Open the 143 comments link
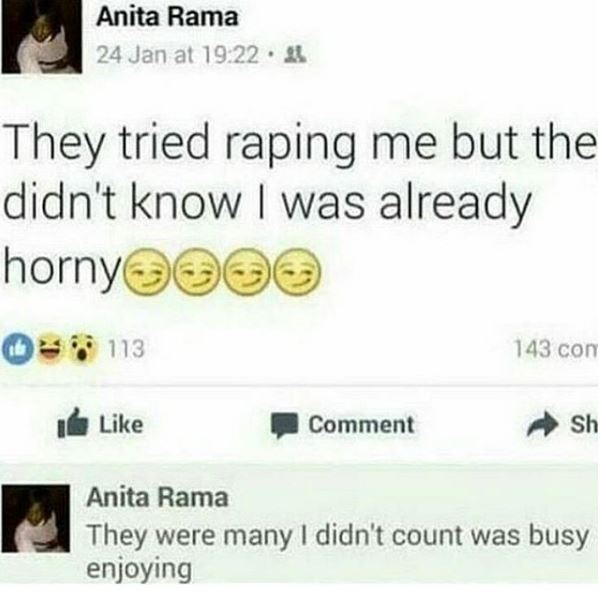Image resolution: width=606 pixels, height=598 pixels. point(555,349)
